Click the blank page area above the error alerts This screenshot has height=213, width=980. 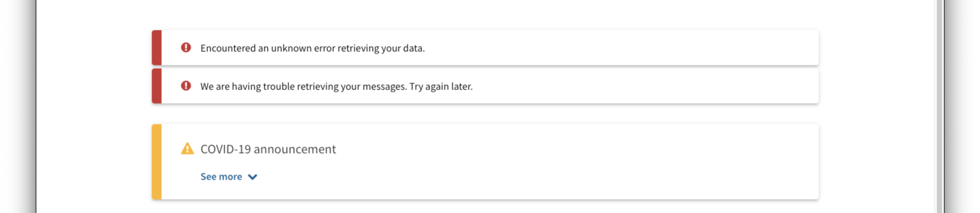[485, 15]
